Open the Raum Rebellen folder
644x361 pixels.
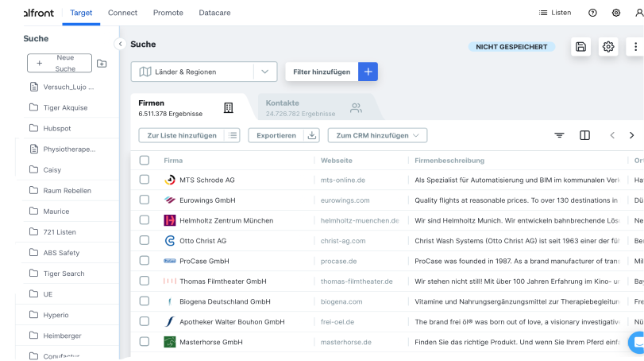click(x=67, y=190)
